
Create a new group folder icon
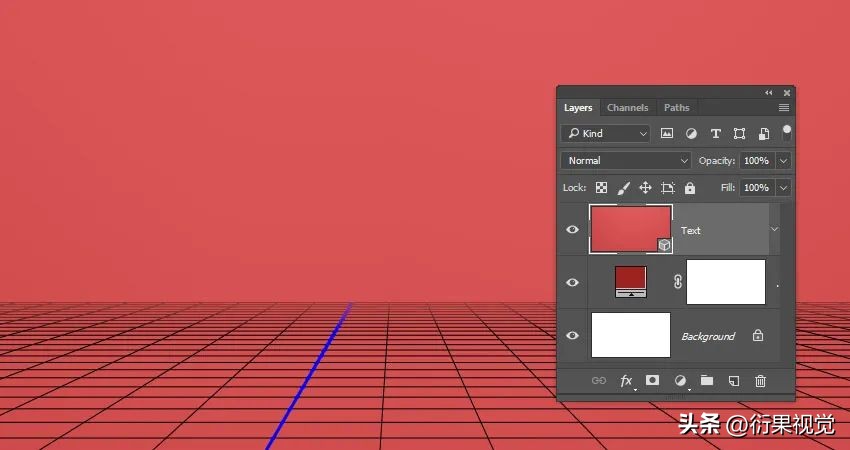pyautogui.click(x=707, y=380)
